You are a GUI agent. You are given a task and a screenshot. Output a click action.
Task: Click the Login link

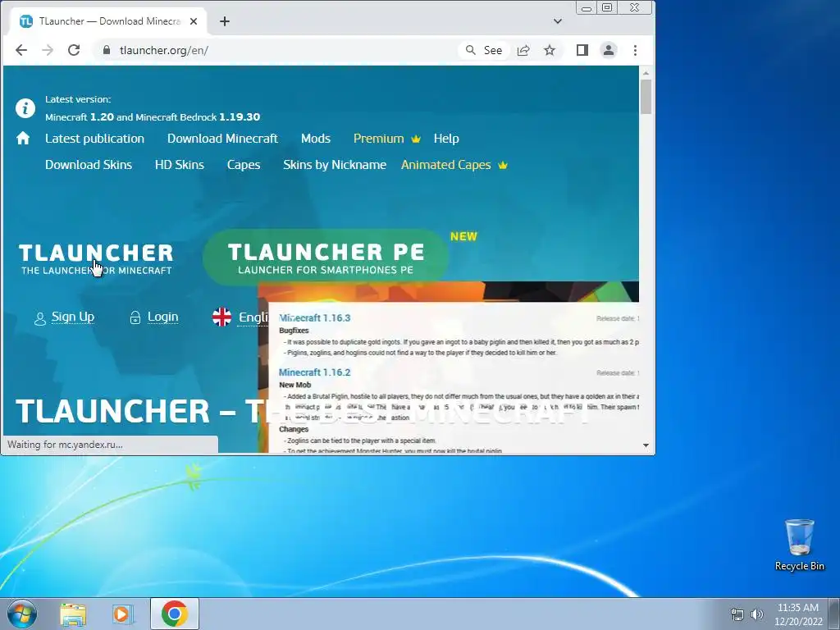pos(163,317)
